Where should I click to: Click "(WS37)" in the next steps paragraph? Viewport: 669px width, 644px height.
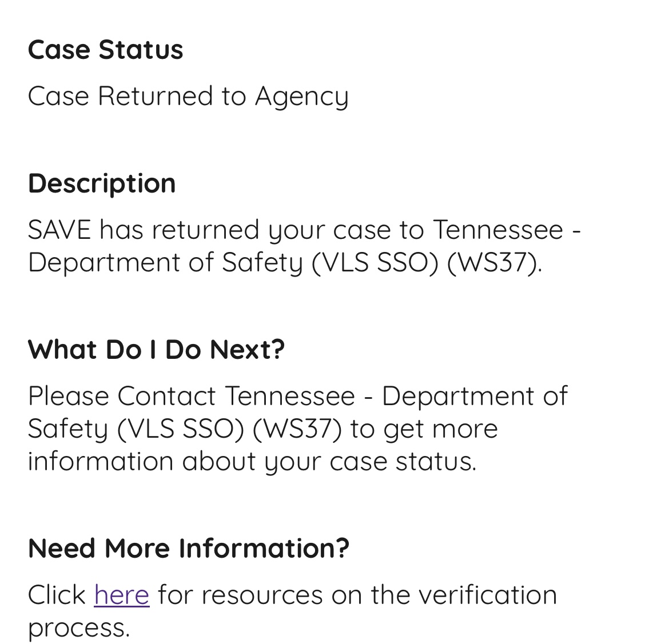pos(297,429)
